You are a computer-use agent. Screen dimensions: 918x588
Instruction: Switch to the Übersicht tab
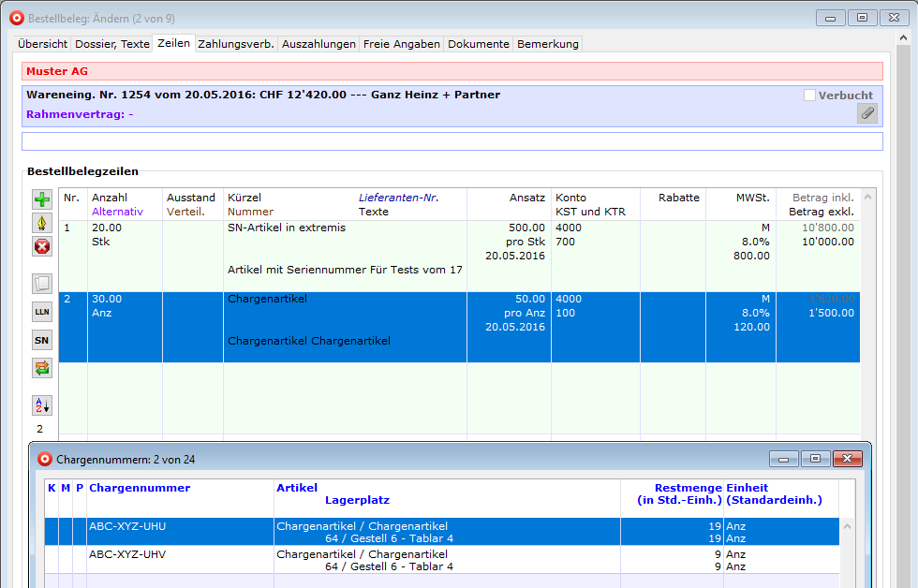pos(43,44)
